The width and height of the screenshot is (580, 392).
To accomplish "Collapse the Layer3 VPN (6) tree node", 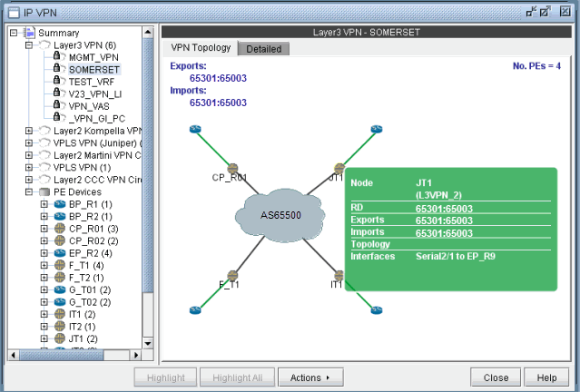I will [29, 44].
